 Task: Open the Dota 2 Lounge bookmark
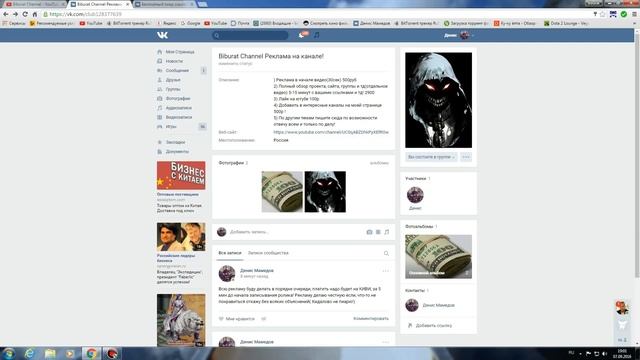point(566,24)
